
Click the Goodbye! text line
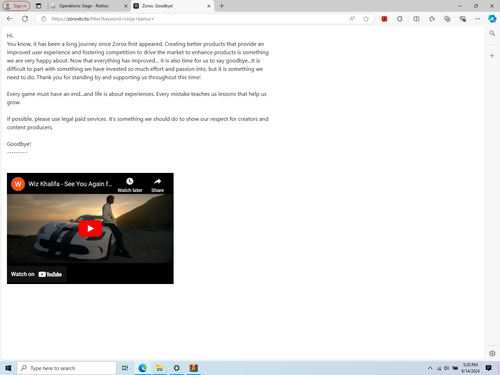click(x=19, y=144)
